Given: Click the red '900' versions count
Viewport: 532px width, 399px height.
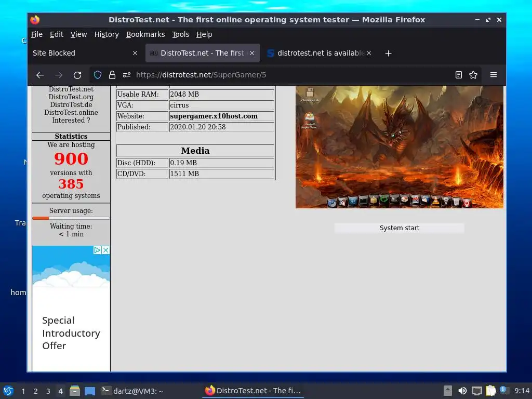Looking at the screenshot, I should 71,159.
